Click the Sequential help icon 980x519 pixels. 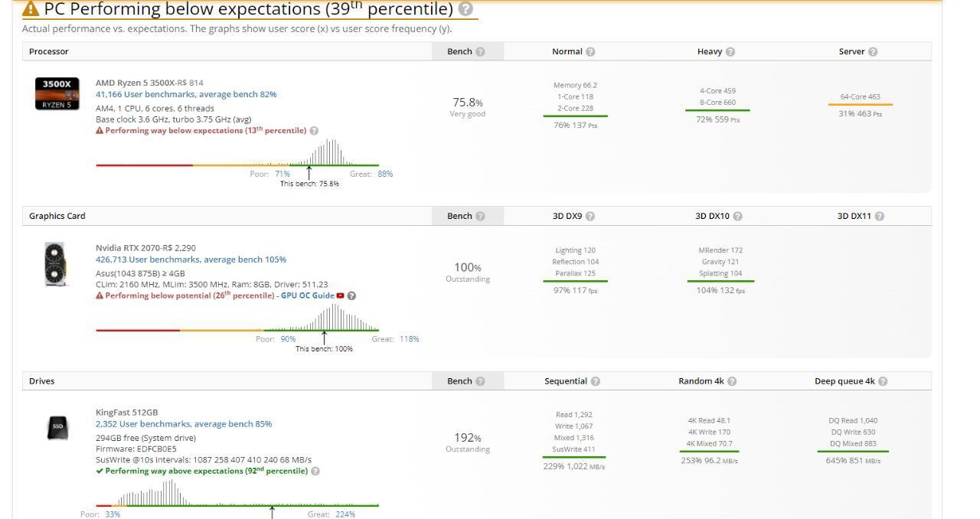(596, 381)
